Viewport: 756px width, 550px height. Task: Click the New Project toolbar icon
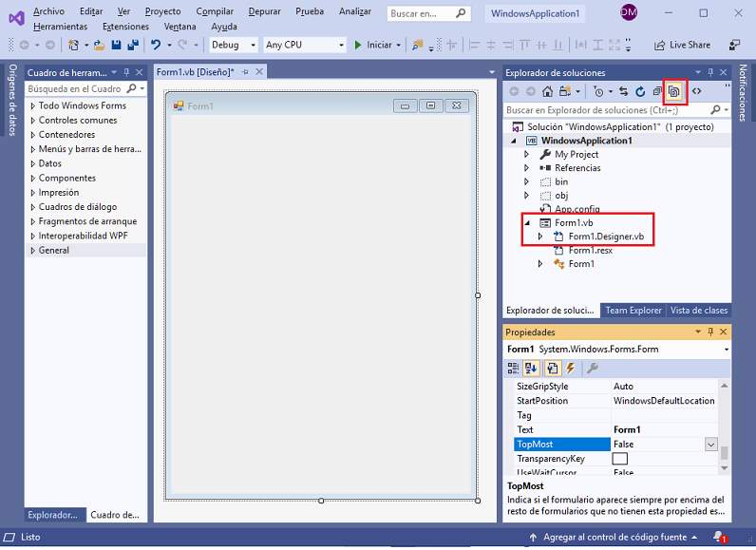(73, 45)
